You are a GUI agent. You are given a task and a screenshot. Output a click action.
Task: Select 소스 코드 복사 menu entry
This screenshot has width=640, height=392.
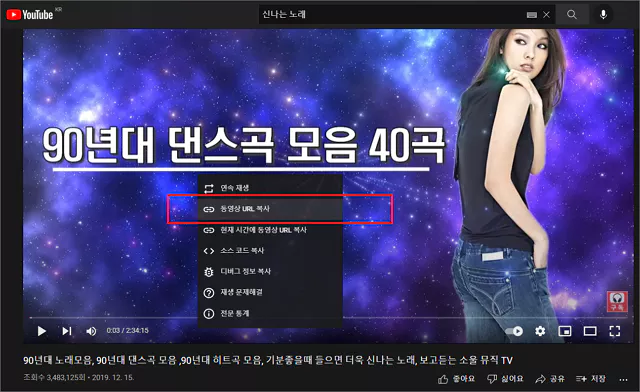click(x=270, y=251)
